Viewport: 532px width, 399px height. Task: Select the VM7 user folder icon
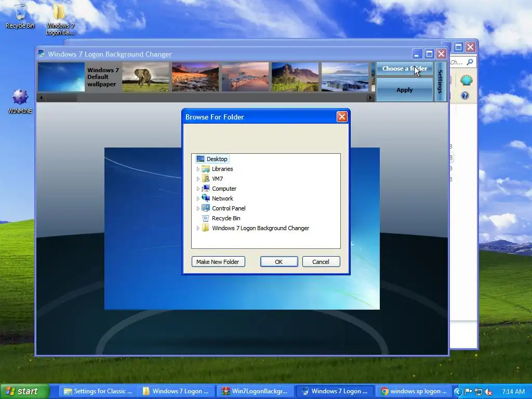206,179
